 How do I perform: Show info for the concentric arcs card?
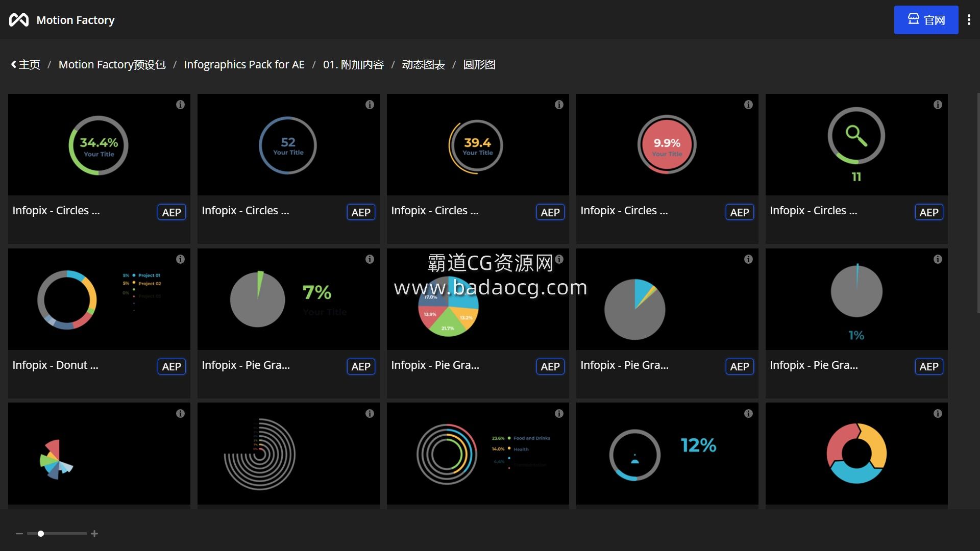point(370,414)
